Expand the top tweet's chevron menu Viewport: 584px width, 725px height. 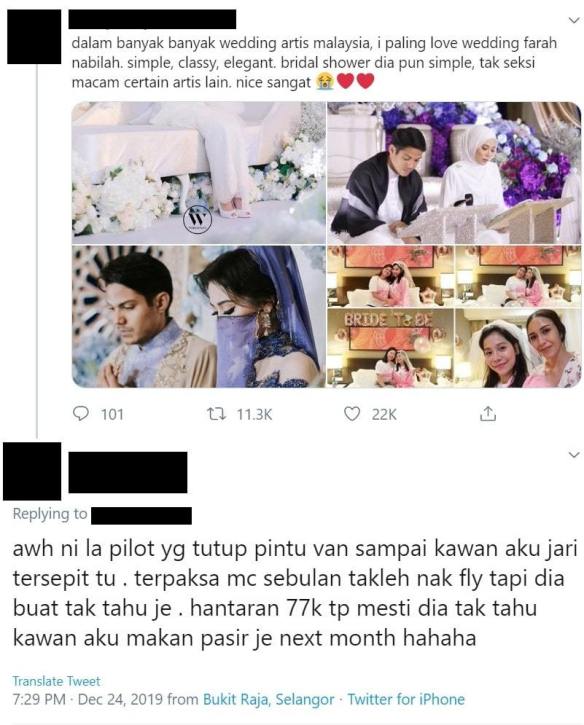[574, 20]
